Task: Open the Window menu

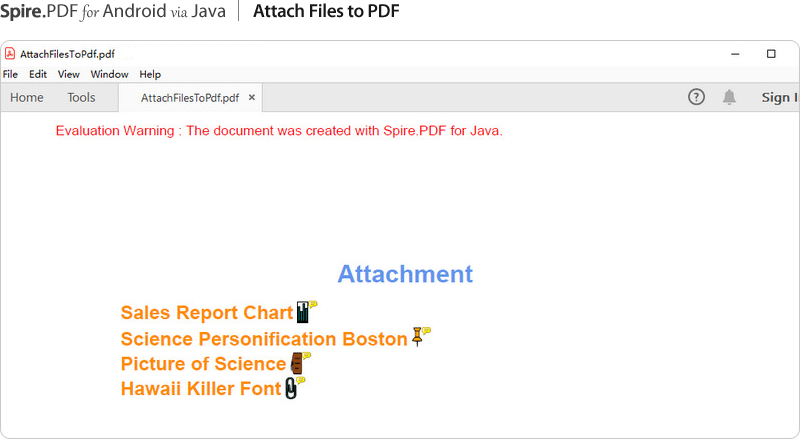Action: pos(109,74)
